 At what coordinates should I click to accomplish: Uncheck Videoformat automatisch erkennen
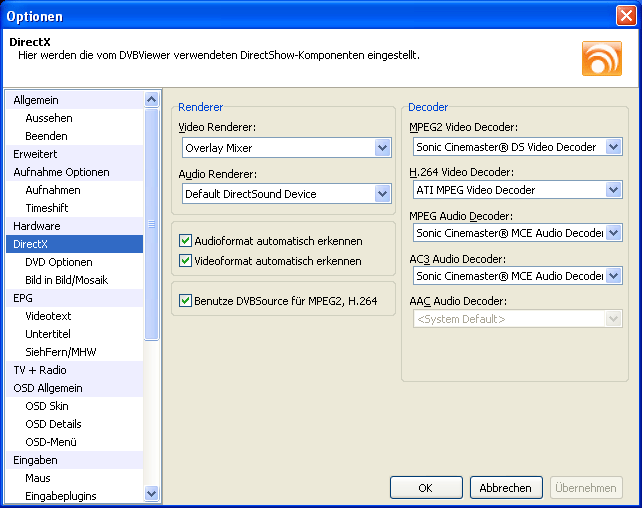185,261
